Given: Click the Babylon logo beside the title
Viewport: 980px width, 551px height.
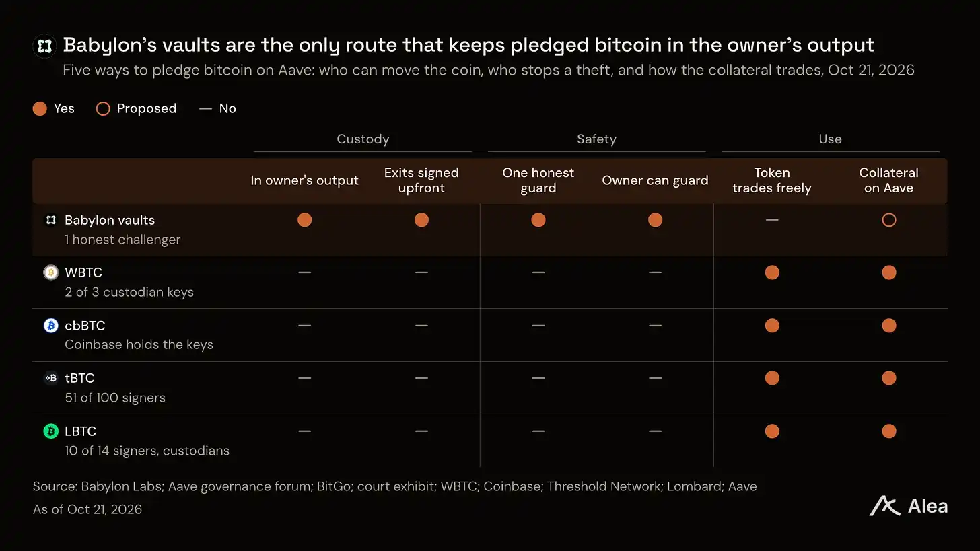Looking at the screenshot, I should coord(44,46).
